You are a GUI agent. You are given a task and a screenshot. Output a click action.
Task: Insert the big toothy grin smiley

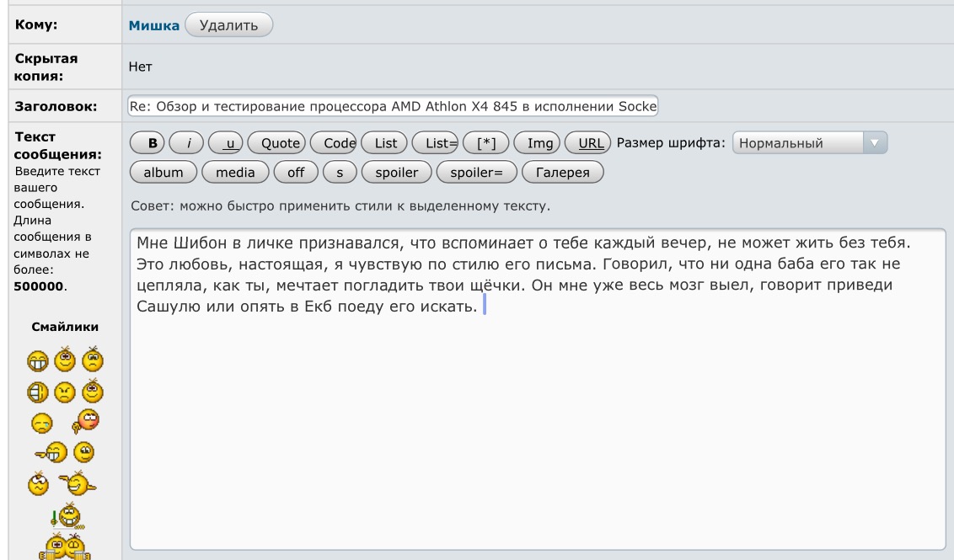pyautogui.click(x=38, y=361)
